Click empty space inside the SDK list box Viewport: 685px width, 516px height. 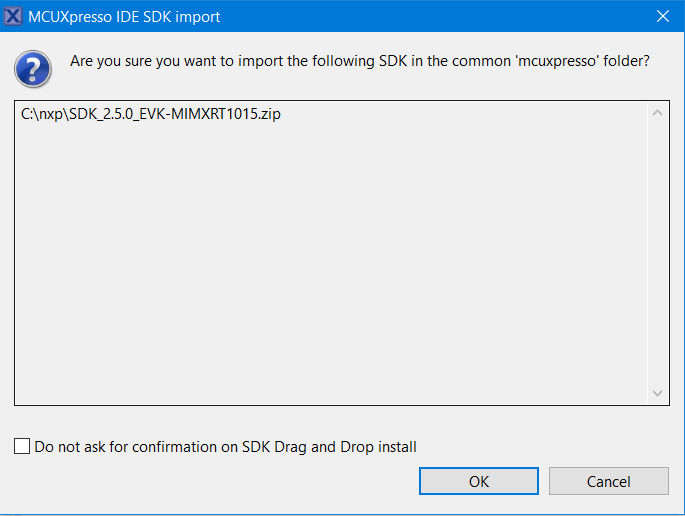click(x=330, y=270)
